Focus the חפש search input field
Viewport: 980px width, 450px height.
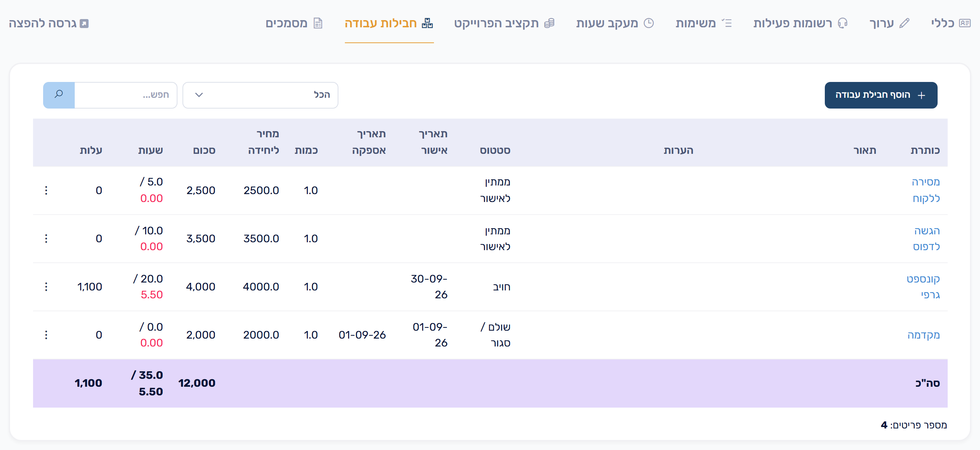coord(125,95)
